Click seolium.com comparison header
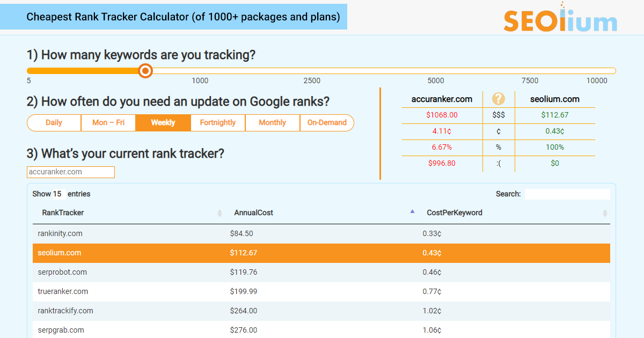Image resolution: width=644 pixels, height=338 pixels. coord(555,99)
